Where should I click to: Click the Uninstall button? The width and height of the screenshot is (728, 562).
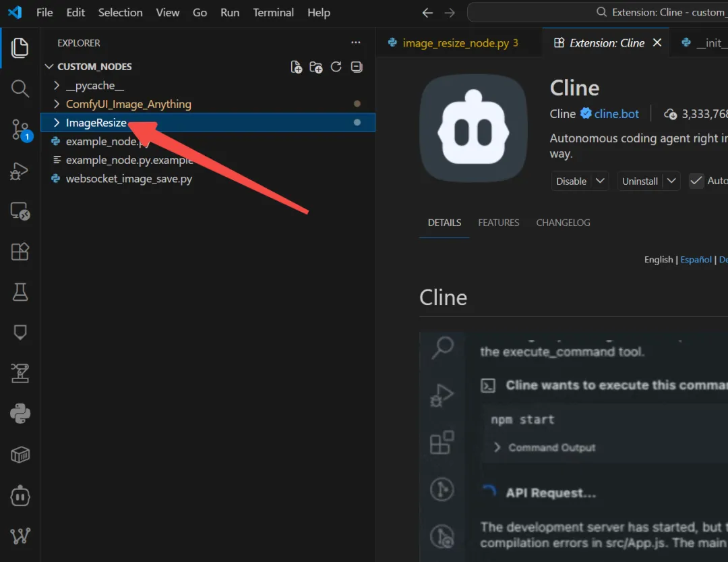click(x=640, y=181)
